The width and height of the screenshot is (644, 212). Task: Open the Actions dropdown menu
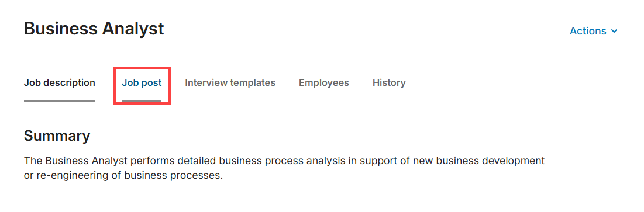(594, 31)
